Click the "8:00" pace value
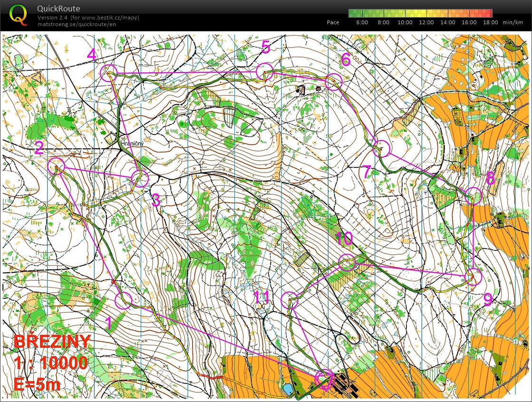 tap(383, 22)
